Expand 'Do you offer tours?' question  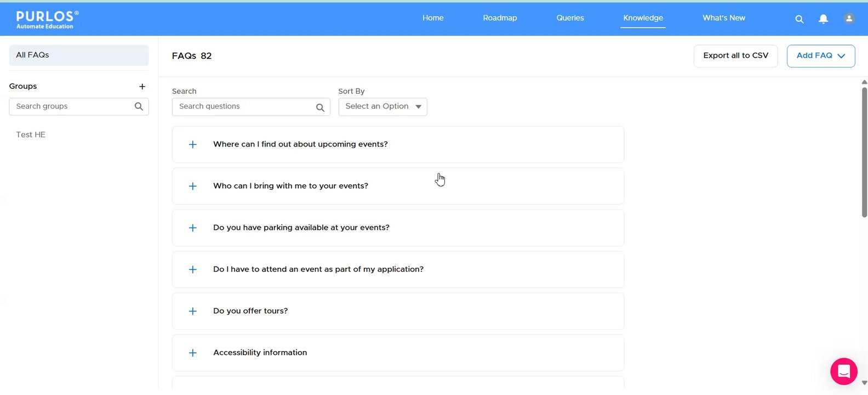[x=193, y=312]
